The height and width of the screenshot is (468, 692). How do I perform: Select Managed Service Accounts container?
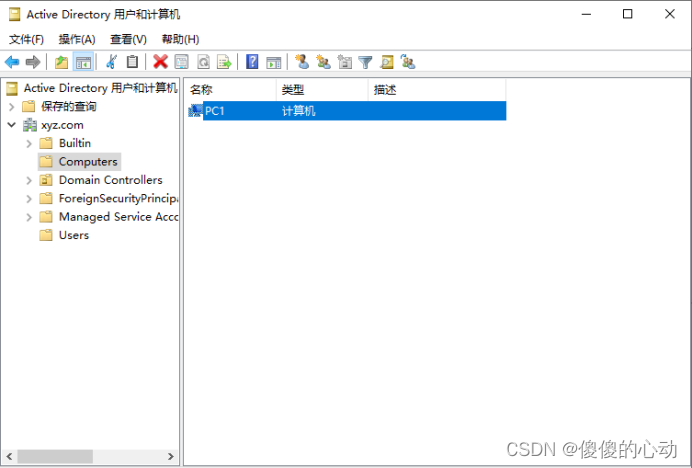click(118, 217)
